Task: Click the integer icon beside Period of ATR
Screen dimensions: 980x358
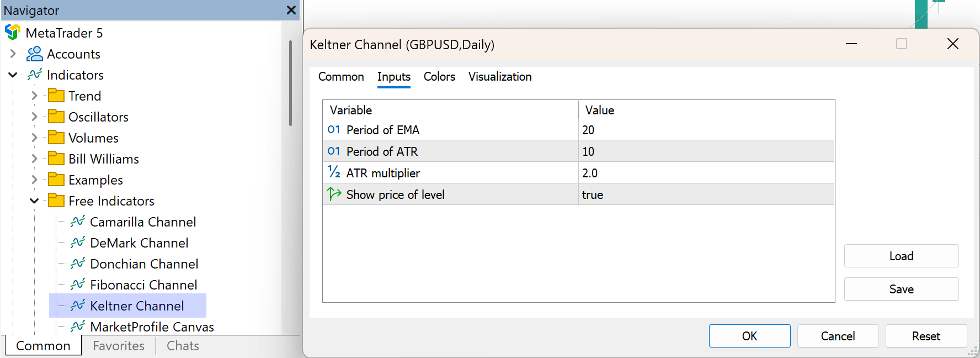Action: pyautogui.click(x=334, y=151)
